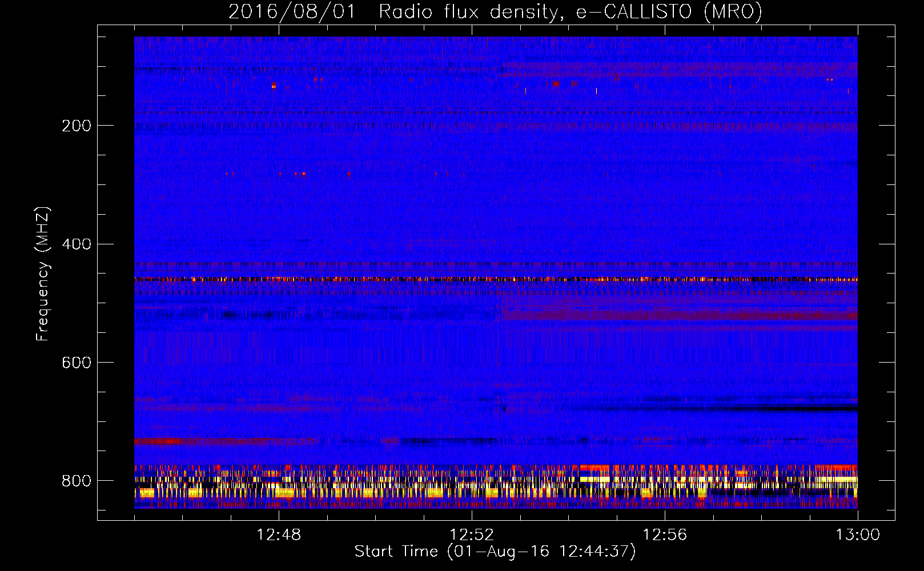
Task: Click the 12:52 time tick label
Action: 472,534
